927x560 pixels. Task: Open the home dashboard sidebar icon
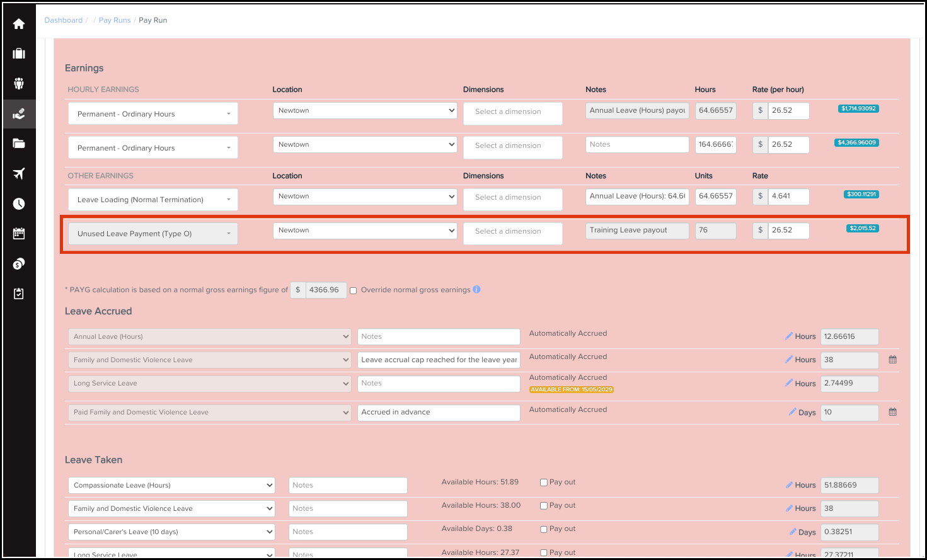19,24
